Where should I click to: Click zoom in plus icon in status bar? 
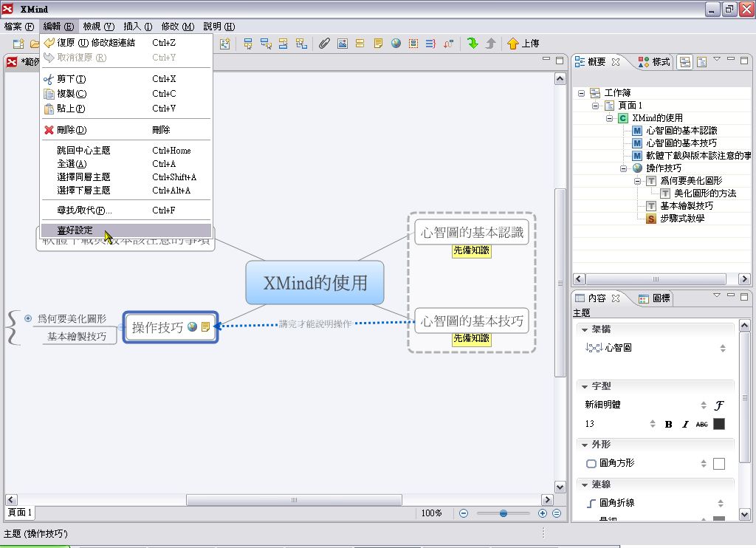pyautogui.click(x=543, y=513)
